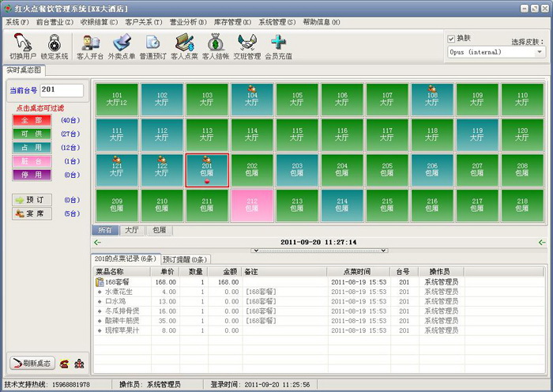
Task: Click the 普通预订 reservation icon
Action: tap(153, 46)
